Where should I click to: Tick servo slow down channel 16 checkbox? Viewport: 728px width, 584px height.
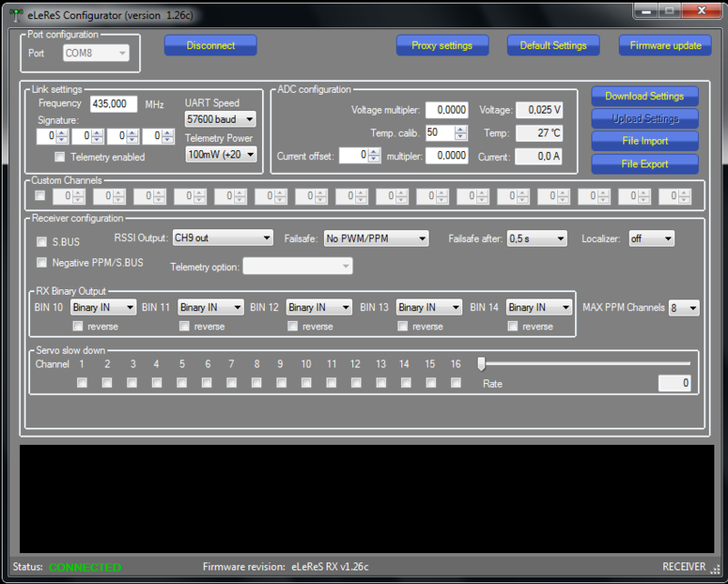456,383
